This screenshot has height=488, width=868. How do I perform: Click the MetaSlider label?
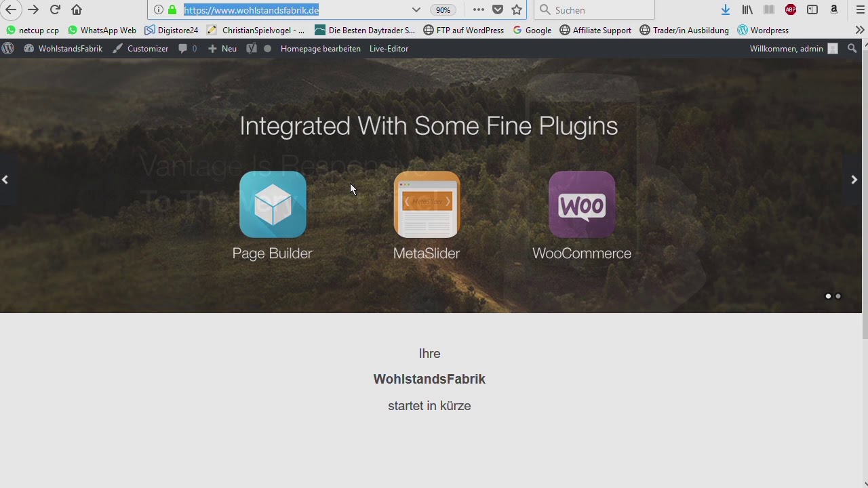[x=427, y=253]
